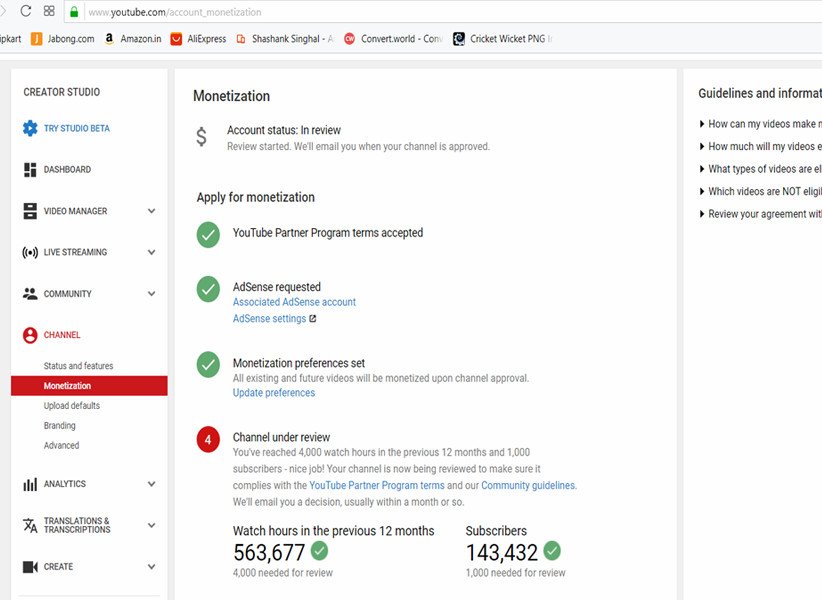Open Upload defaults submenu item
822x600 pixels.
pos(71,406)
